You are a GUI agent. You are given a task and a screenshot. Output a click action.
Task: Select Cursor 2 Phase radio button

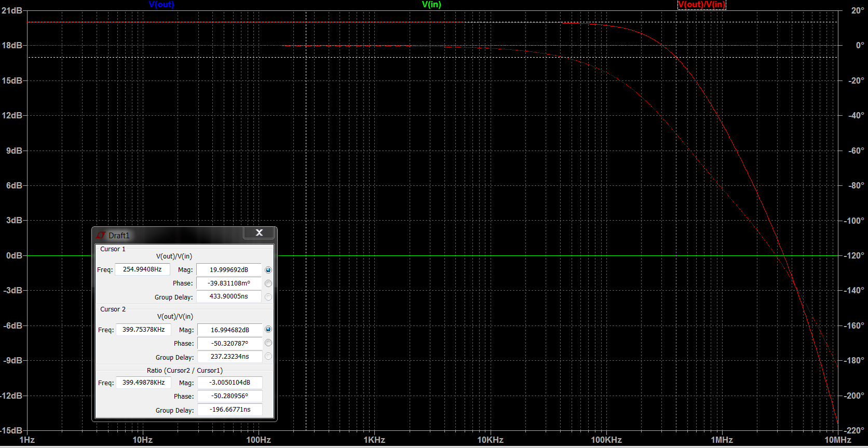coord(268,343)
